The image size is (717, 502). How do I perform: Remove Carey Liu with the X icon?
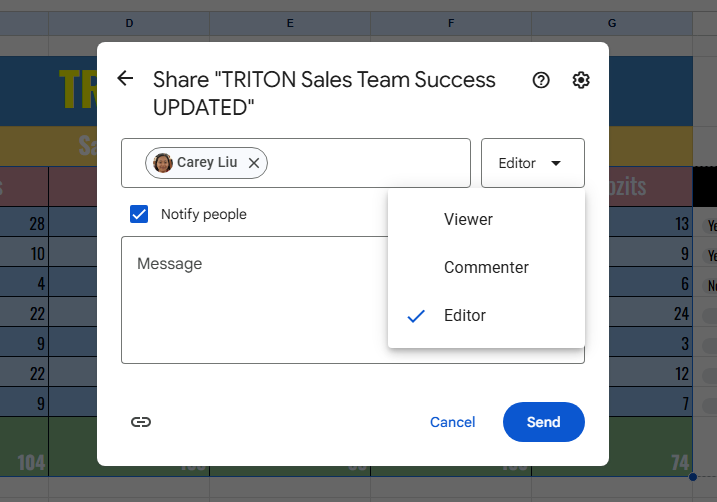pyautogui.click(x=254, y=163)
